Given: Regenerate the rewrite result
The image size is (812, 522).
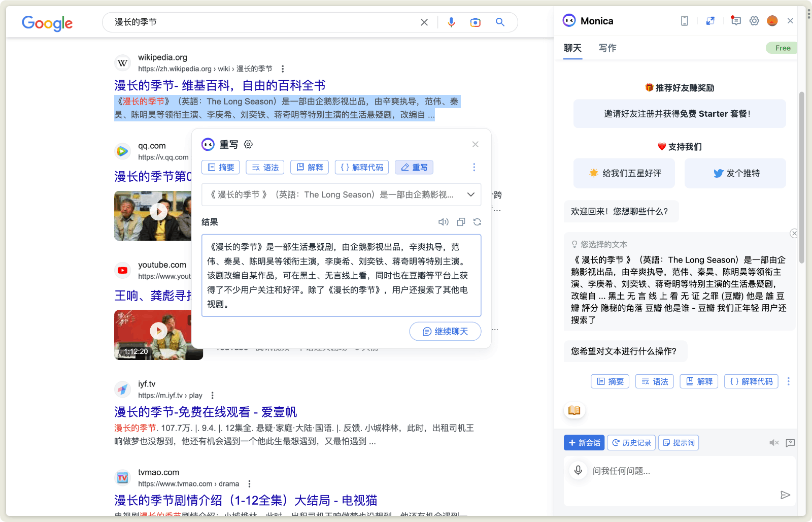Looking at the screenshot, I should tap(477, 222).
